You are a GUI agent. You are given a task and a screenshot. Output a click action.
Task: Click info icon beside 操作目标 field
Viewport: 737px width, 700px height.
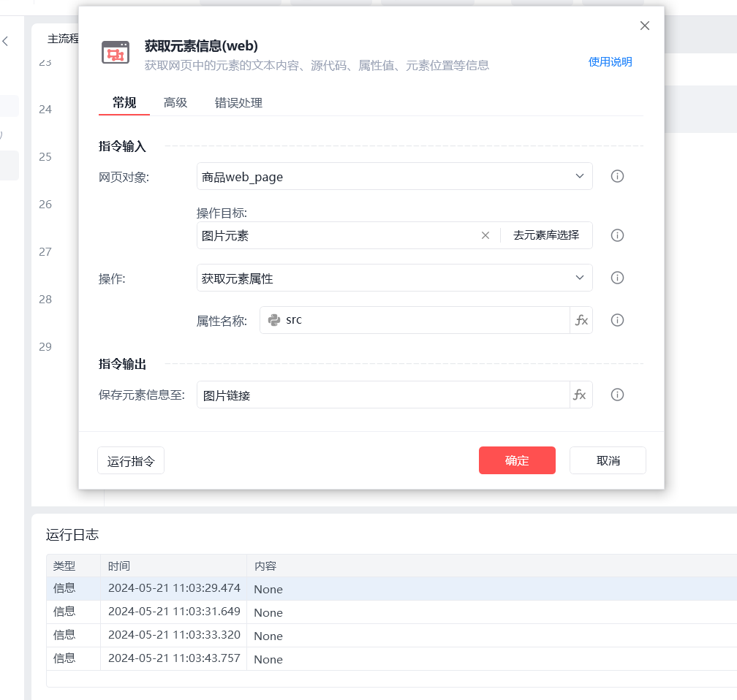click(x=616, y=235)
